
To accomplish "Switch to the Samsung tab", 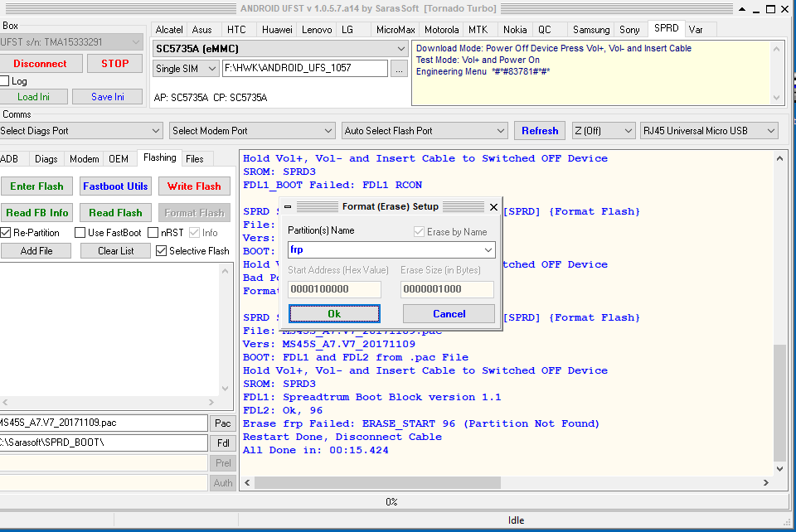I will 591,30.
